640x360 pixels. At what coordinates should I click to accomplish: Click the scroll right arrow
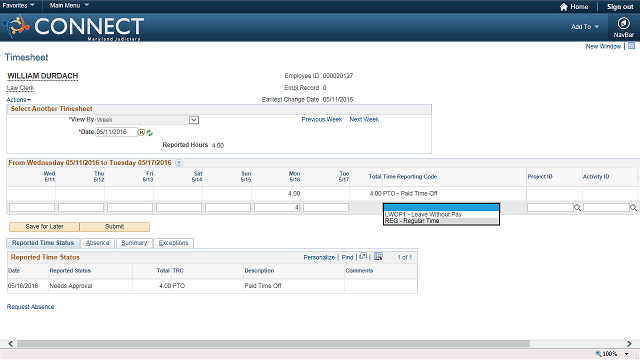click(629, 344)
